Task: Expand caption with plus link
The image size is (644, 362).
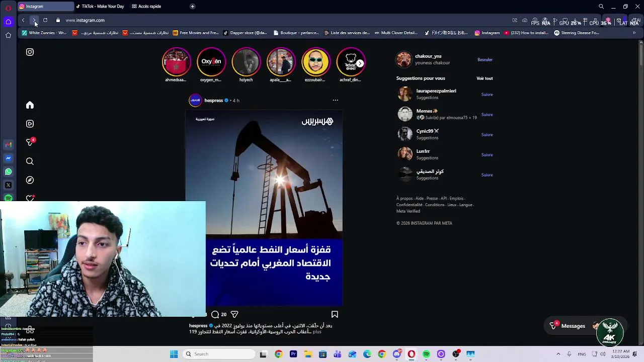Action: [317, 332]
